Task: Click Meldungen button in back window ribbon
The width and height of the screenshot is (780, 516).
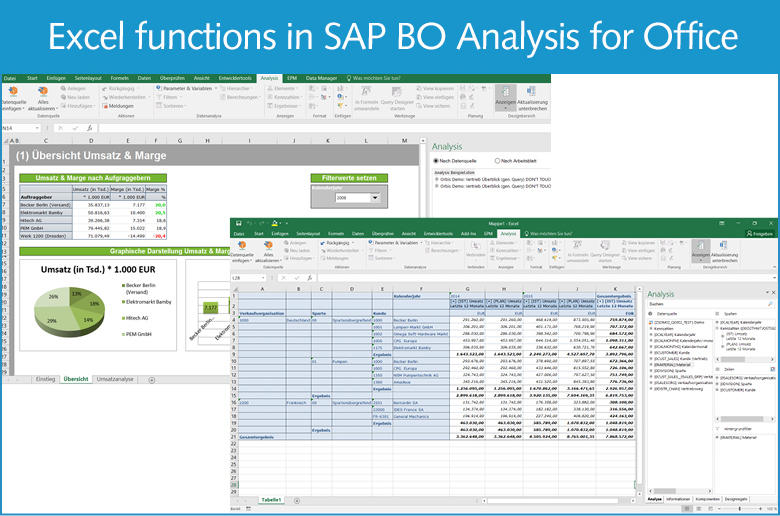Action: (x=118, y=106)
